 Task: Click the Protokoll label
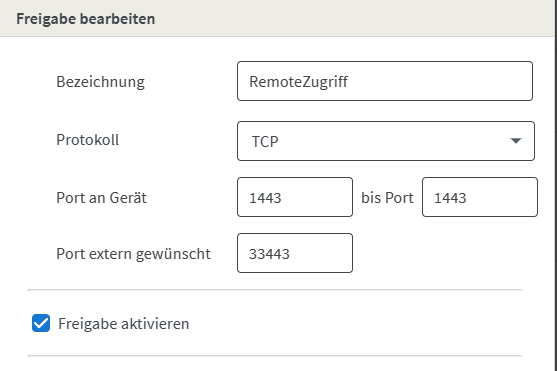[x=88, y=140]
